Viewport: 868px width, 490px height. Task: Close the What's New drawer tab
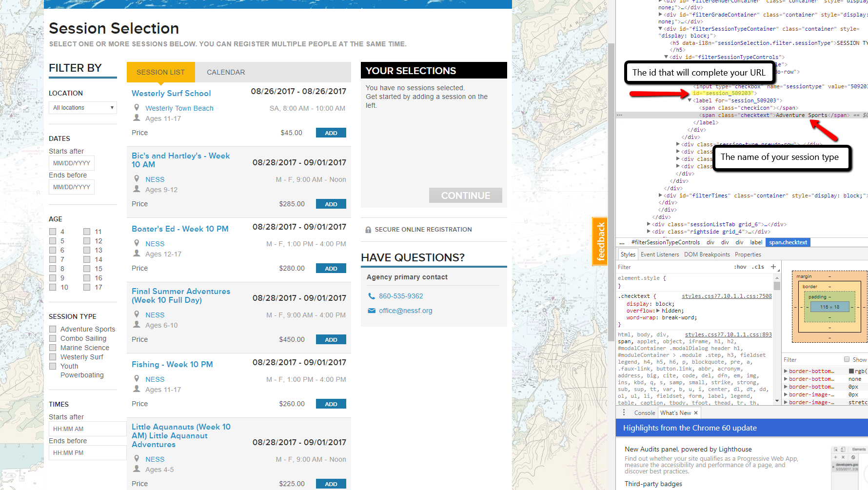696,413
